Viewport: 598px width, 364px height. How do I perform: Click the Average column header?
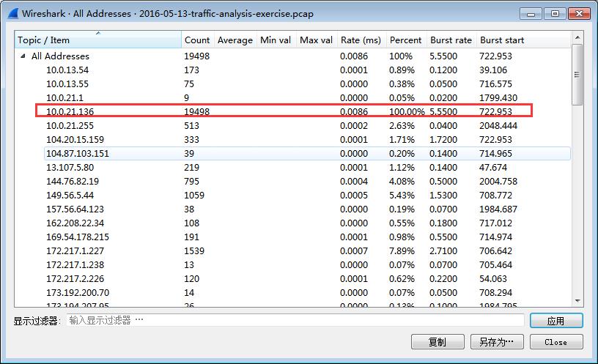pos(235,40)
